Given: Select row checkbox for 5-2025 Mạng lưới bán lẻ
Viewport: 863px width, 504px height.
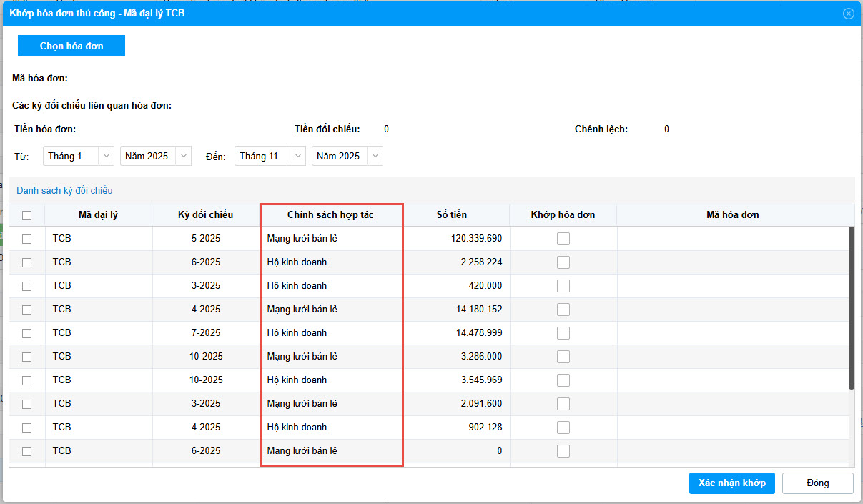Looking at the screenshot, I should tap(27, 239).
